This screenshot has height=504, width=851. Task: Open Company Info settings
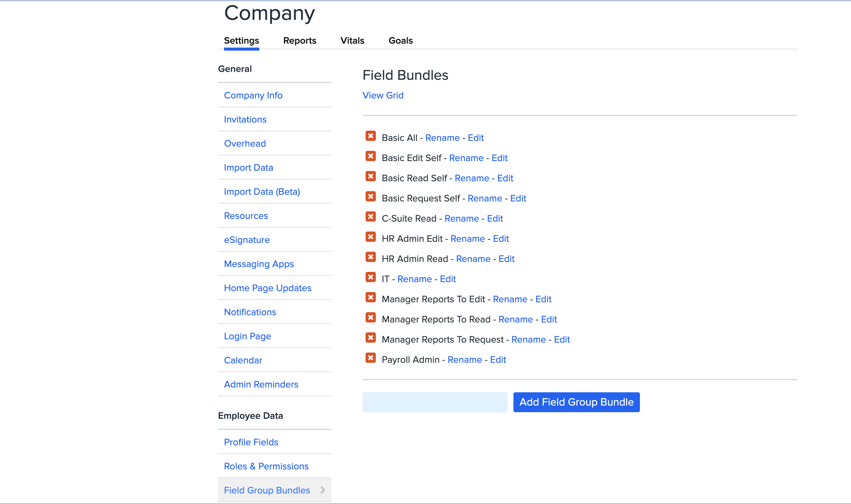pyautogui.click(x=253, y=95)
